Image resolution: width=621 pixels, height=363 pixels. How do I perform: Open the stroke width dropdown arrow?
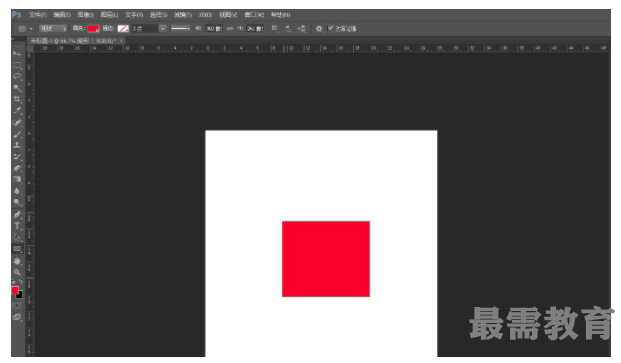tap(162, 29)
